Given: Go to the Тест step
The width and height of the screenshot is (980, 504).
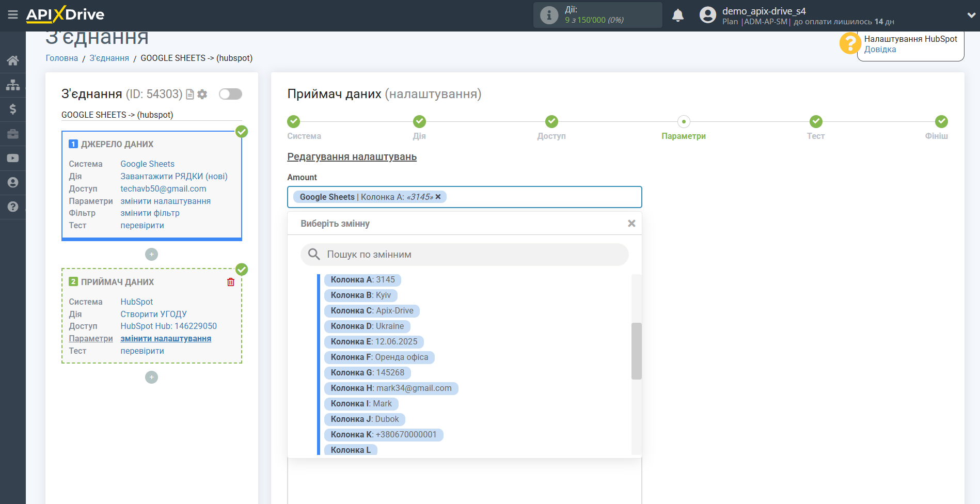Looking at the screenshot, I should click(816, 122).
